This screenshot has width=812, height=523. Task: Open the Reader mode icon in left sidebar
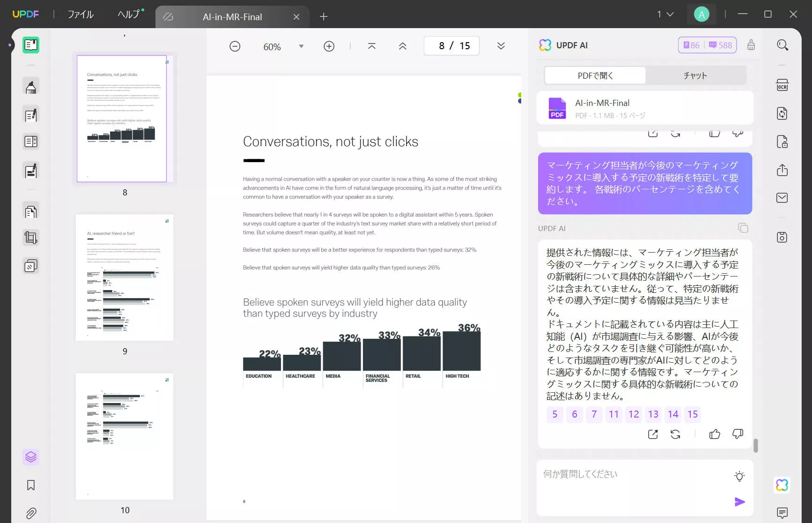tap(31, 45)
